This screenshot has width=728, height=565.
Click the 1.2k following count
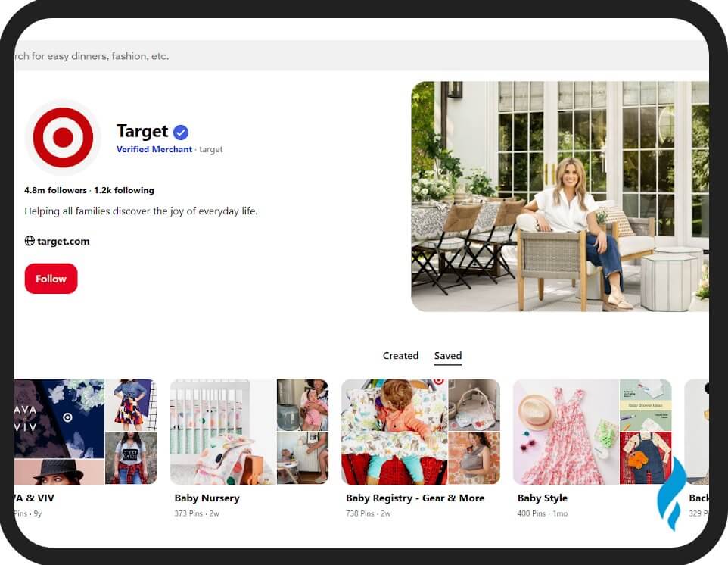pyautogui.click(x=124, y=190)
